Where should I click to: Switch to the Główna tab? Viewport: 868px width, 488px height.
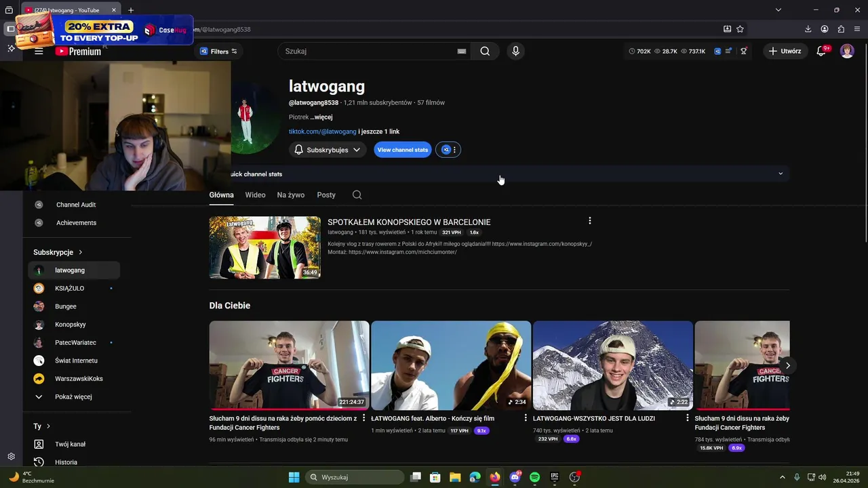coord(221,195)
